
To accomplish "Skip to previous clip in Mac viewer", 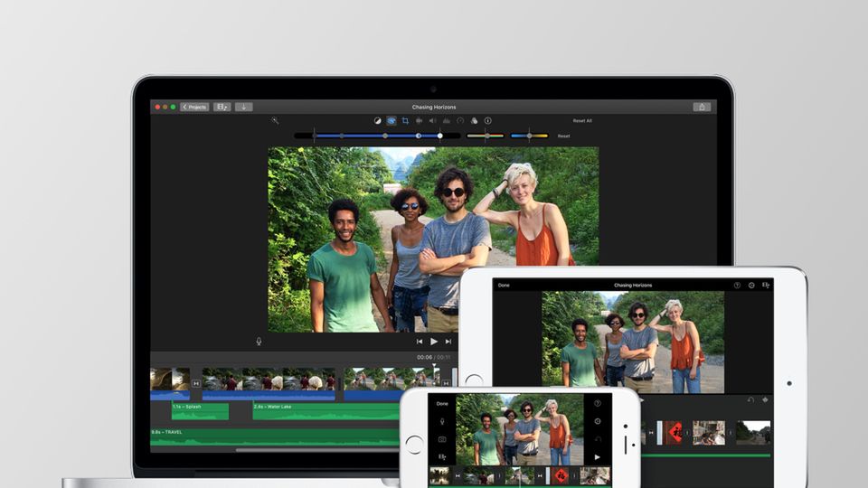I will point(420,342).
